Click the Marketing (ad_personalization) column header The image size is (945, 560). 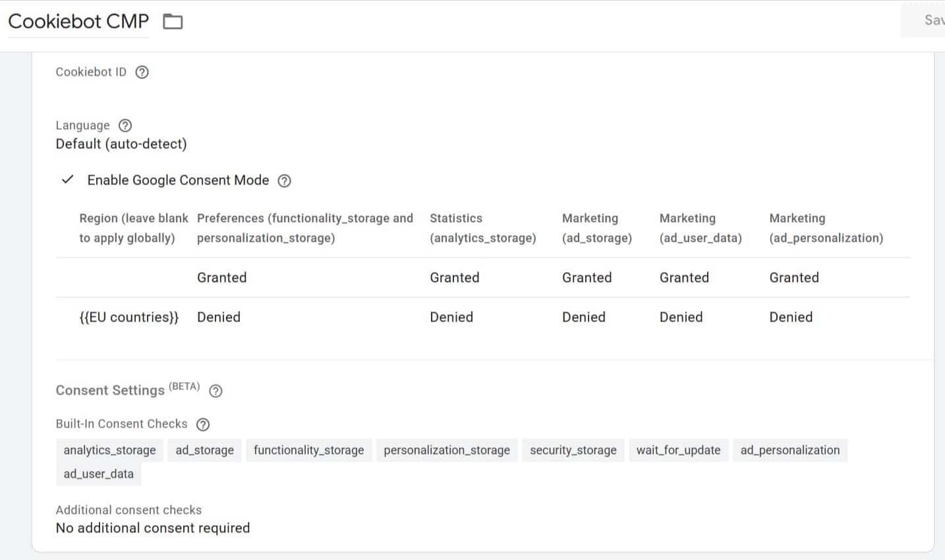pos(826,228)
